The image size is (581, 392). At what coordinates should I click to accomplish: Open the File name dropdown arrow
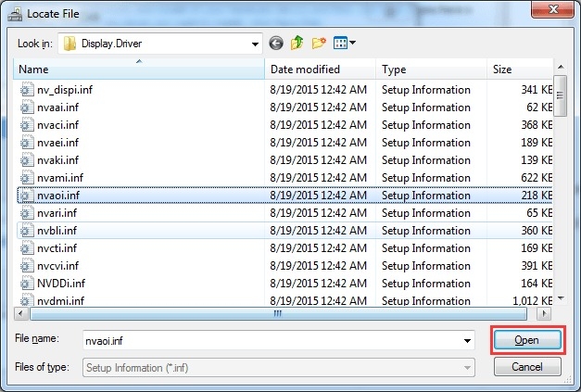tap(467, 340)
